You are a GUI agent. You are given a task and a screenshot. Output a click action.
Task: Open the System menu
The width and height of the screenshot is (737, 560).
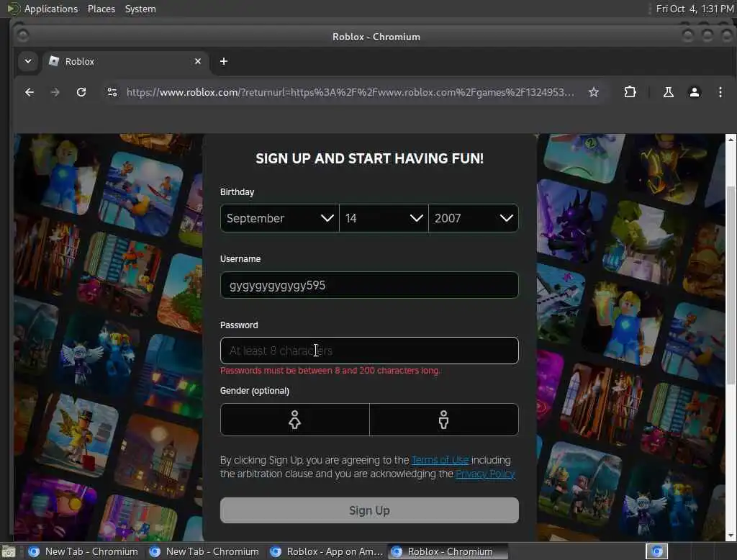coord(140,9)
